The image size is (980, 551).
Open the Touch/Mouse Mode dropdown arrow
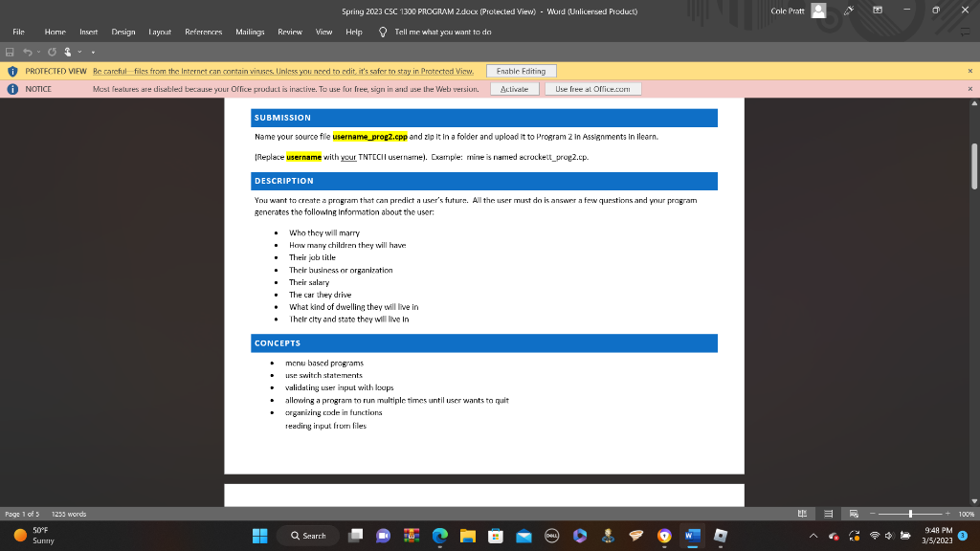tap(79, 52)
